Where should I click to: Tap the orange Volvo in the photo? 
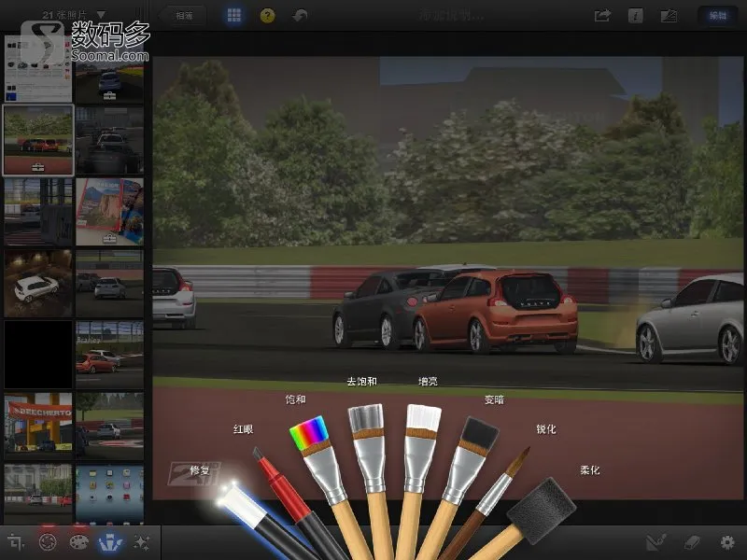pyautogui.click(x=496, y=312)
